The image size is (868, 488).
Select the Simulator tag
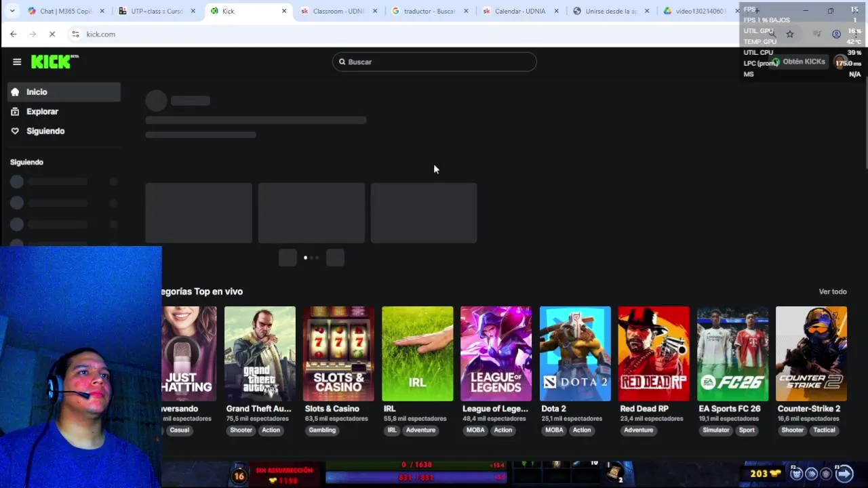coord(716,430)
